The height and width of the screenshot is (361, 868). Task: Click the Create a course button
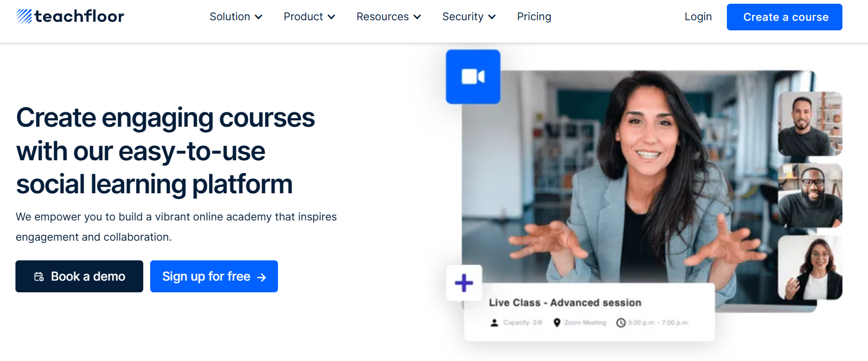pos(784,17)
